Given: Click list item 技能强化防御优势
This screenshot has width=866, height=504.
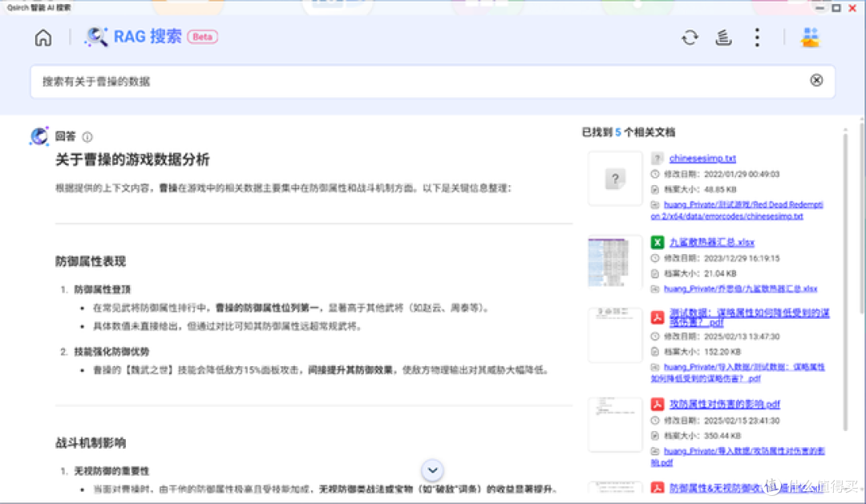Looking at the screenshot, I should click(111, 352).
